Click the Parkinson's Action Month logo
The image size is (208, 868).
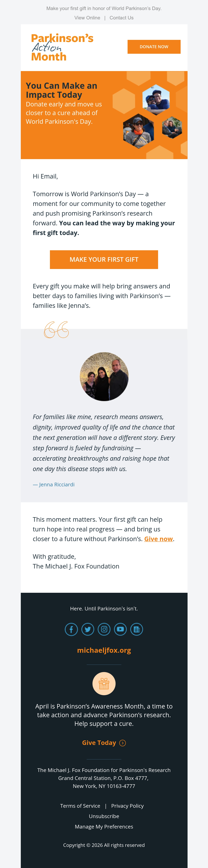pyautogui.click(x=62, y=47)
